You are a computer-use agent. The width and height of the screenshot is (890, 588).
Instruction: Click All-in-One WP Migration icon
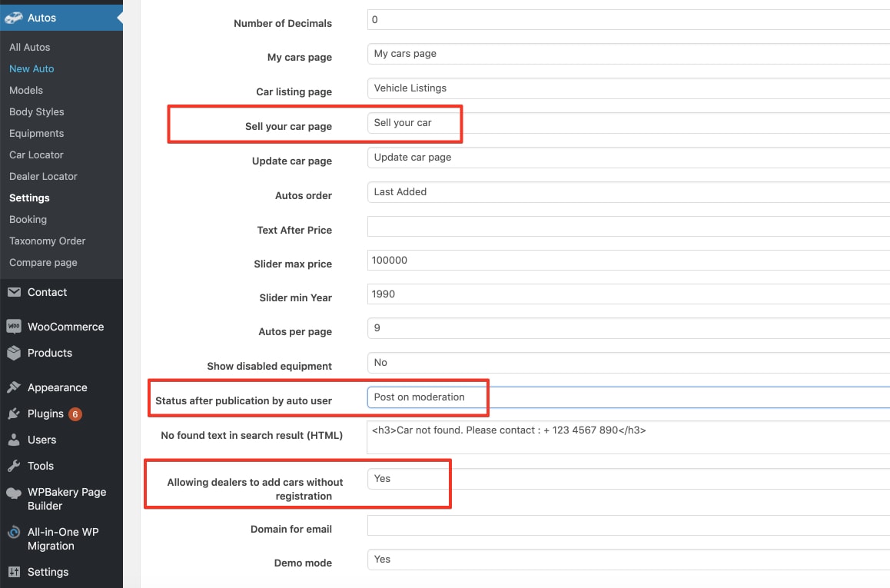click(14, 533)
